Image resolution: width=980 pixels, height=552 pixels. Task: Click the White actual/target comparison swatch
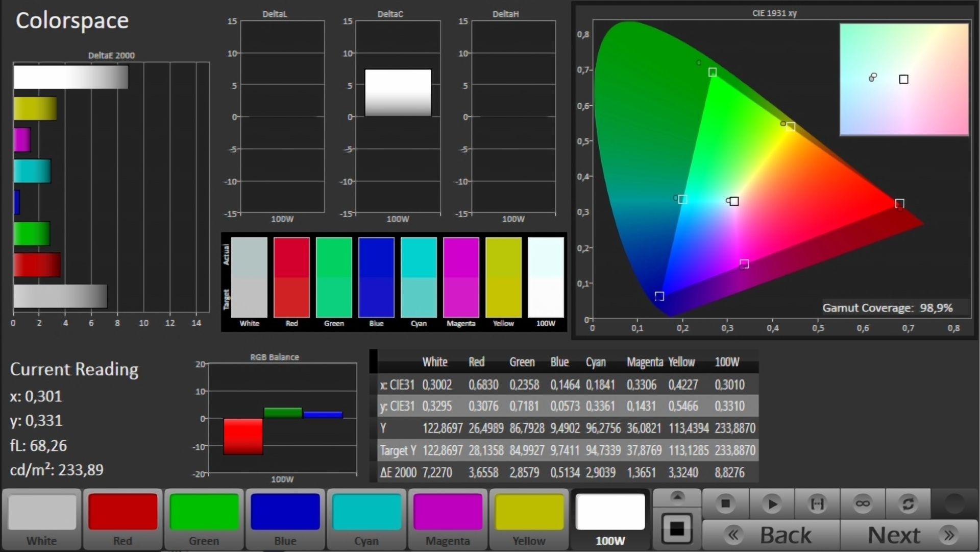click(x=249, y=277)
